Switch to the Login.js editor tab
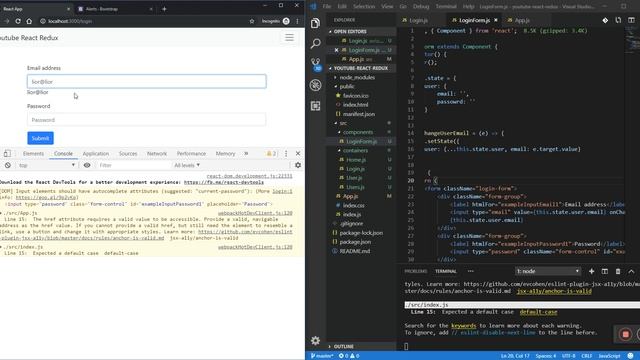The height and width of the screenshot is (360, 640). click(x=418, y=20)
